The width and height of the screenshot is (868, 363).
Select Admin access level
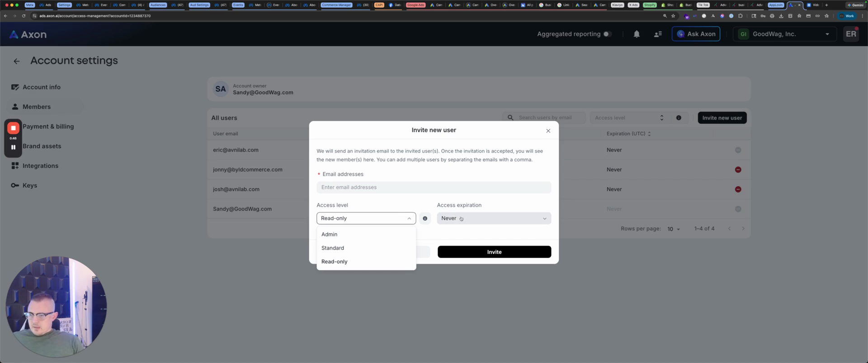click(366, 234)
